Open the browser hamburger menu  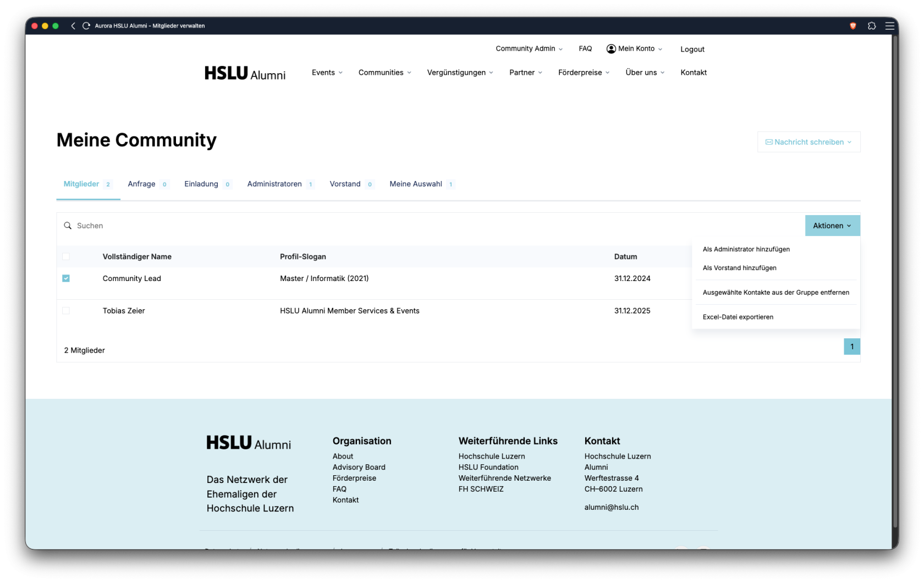[889, 26]
